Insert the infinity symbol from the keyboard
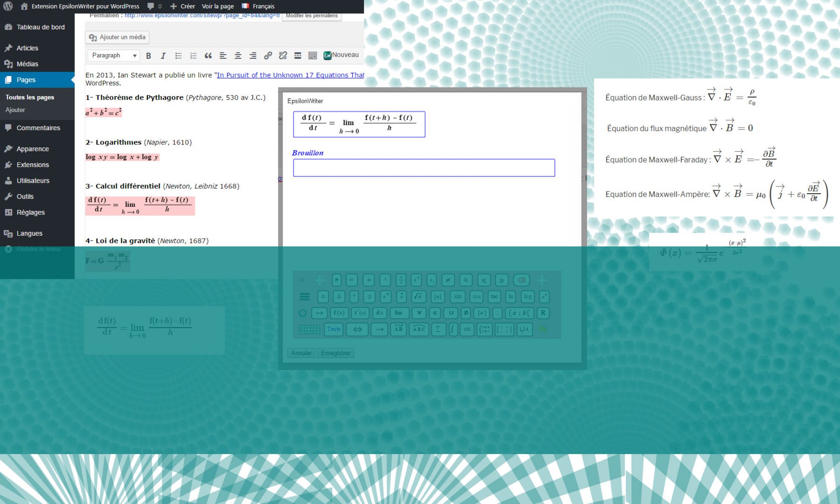The width and height of the screenshot is (840, 504). click(351, 280)
